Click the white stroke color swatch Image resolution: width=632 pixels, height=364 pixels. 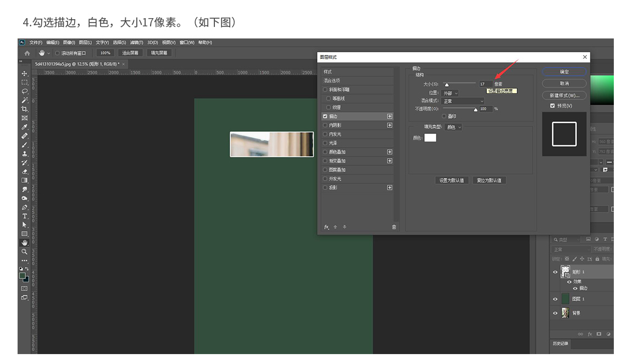click(x=430, y=138)
